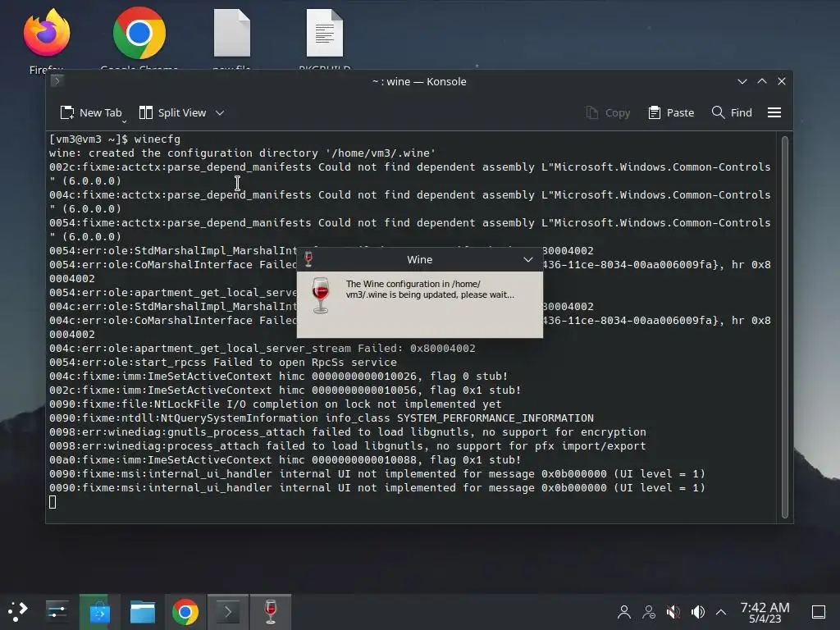Click the 'winecfg' command text

(157, 139)
